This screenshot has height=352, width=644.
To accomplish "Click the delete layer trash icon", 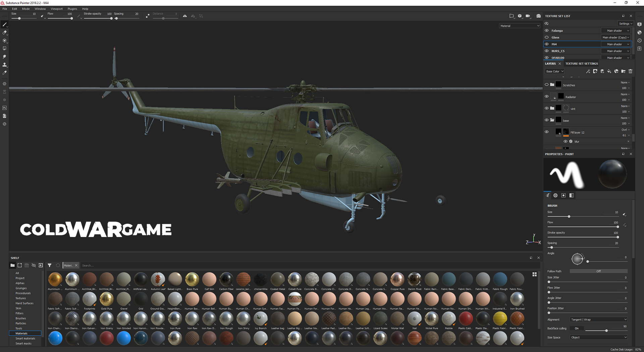I will coord(630,71).
